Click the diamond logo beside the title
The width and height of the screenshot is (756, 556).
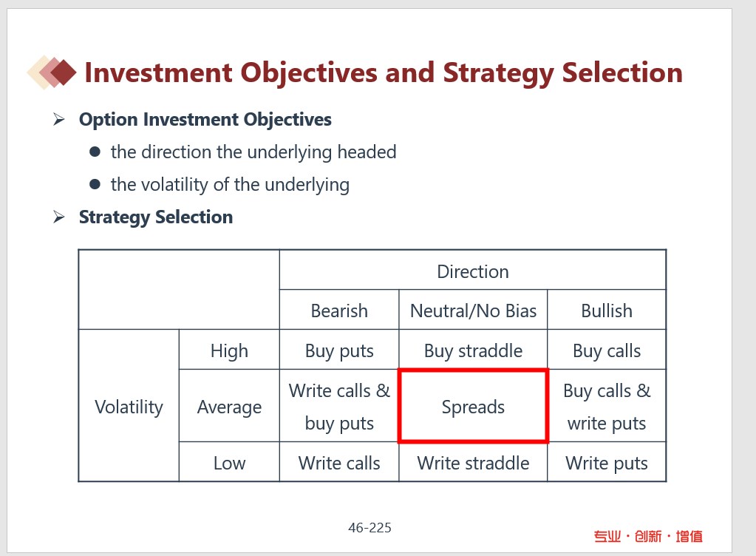[52, 72]
